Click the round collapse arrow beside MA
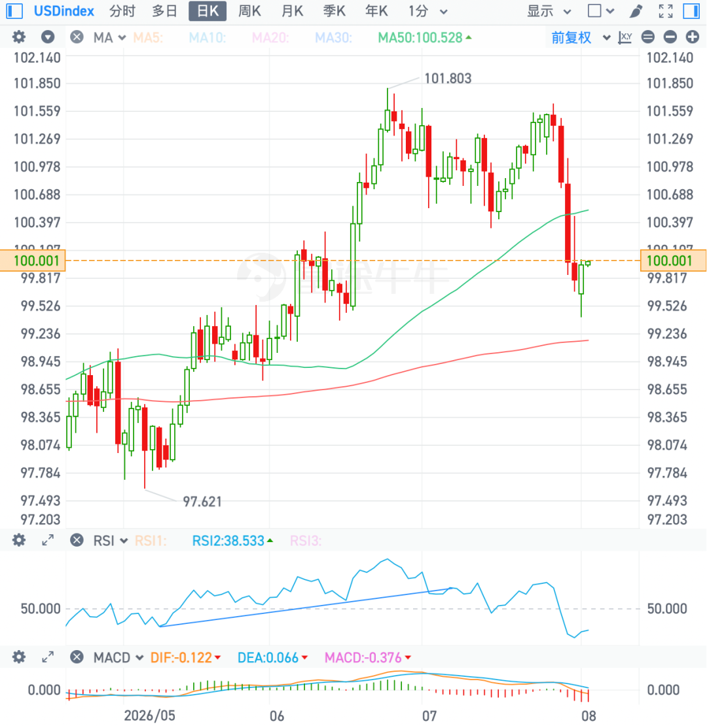 point(47,37)
